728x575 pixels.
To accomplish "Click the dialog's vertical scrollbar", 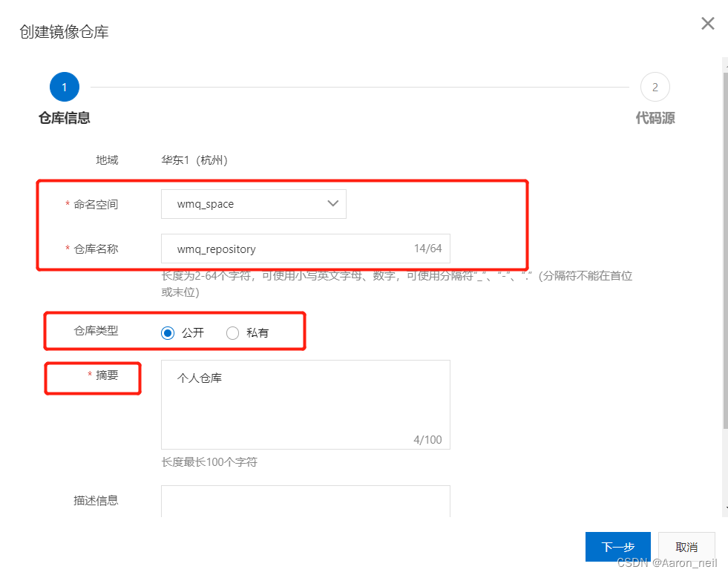I will pyautogui.click(x=725, y=251).
